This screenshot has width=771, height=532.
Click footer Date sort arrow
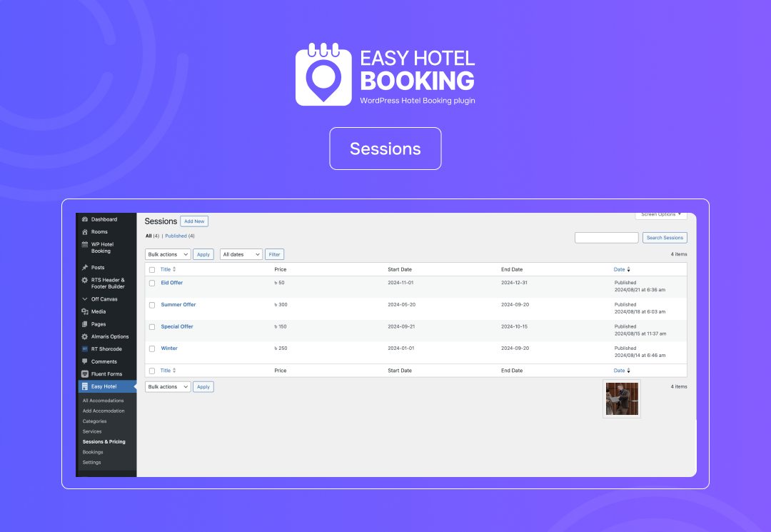[628, 371]
